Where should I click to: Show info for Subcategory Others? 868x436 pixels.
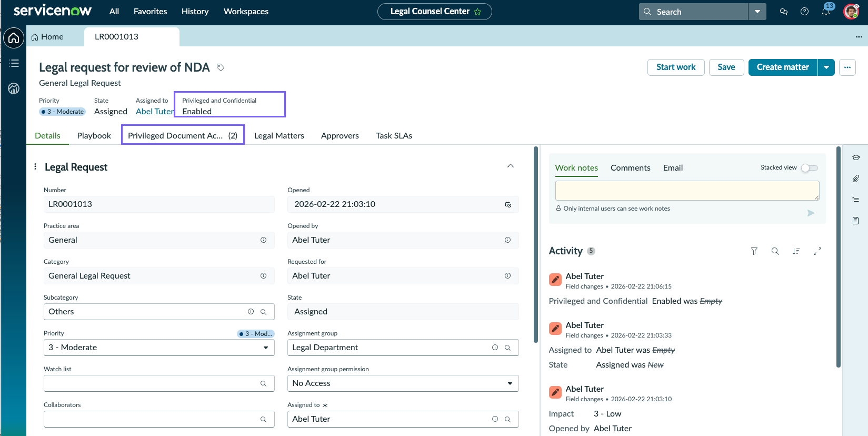(x=251, y=312)
